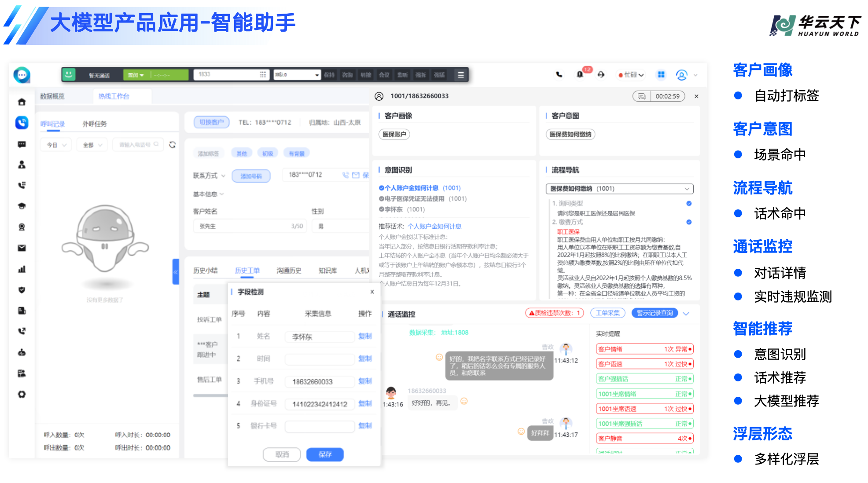Screen dimensions: 868x483
Task: Open the 今日 date filter dropdown
Action: (56, 145)
